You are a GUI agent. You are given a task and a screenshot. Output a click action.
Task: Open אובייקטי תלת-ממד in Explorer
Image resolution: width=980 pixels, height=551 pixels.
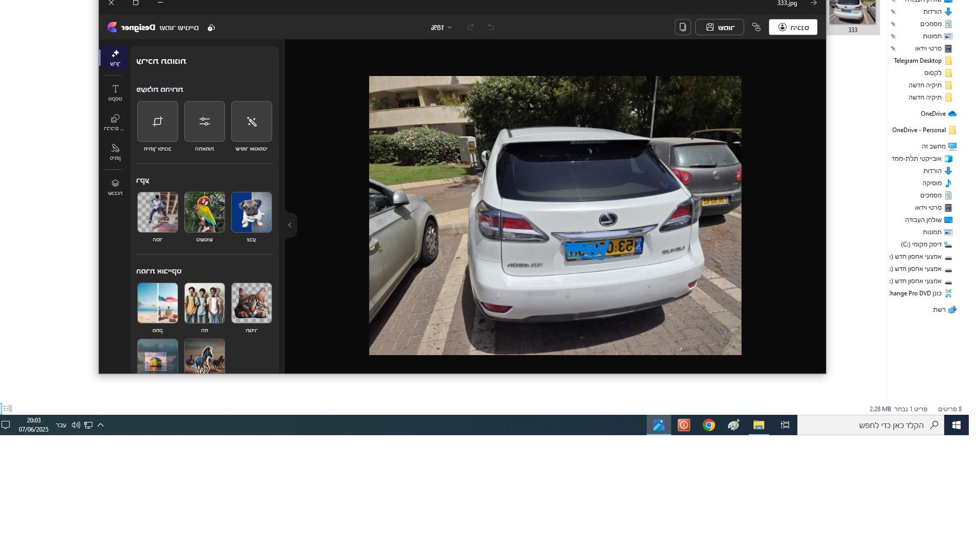[922, 159]
